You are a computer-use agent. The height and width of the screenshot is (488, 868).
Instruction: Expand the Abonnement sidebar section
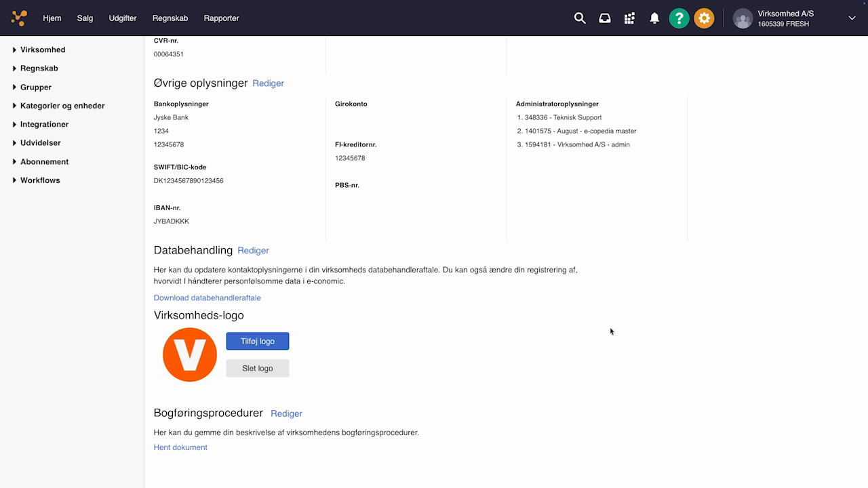point(41,162)
